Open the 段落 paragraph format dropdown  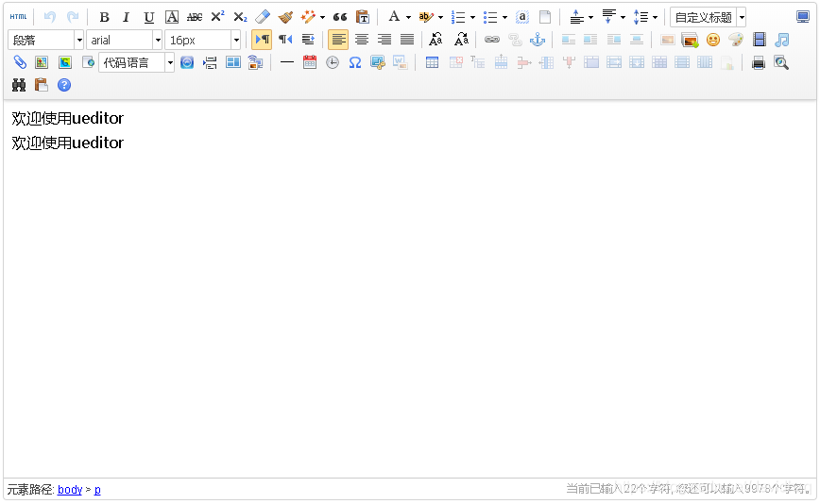point(46,40)
